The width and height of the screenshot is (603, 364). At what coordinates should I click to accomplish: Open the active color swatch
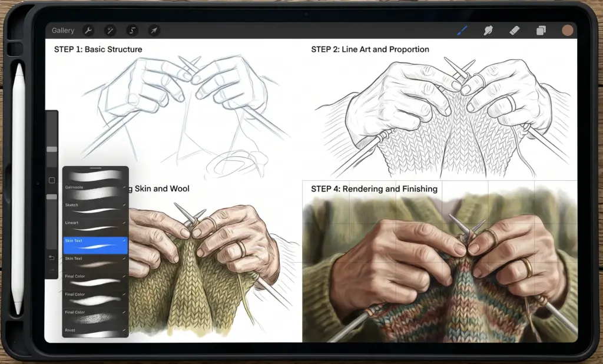point(567,30)
